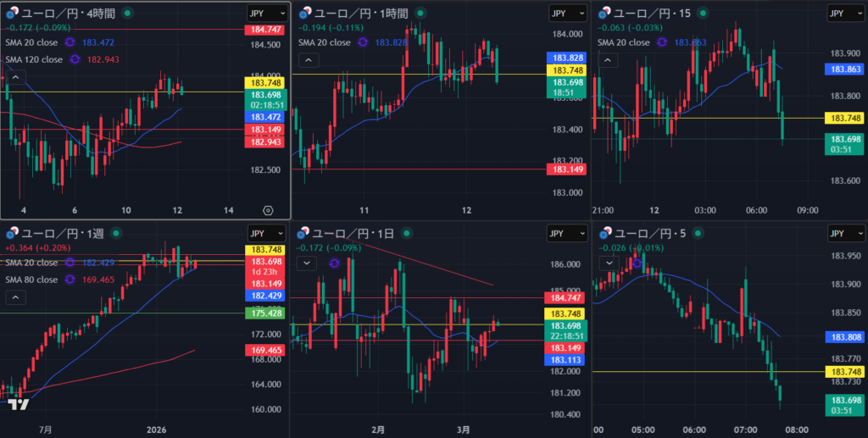868x438 pixels.
Task: Open chart settings gear in 4-hour chart
Action: [x=268, y=209]
